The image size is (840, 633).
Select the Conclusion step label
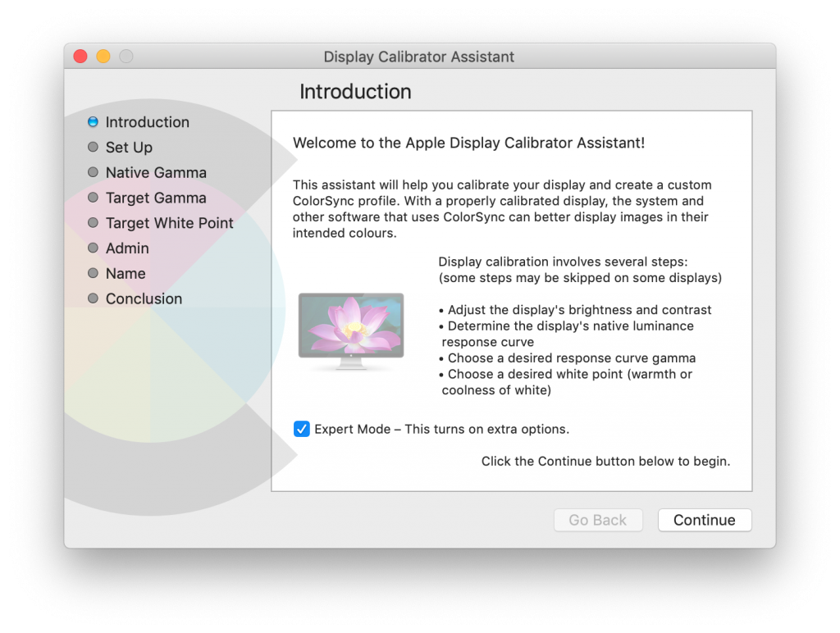(x=144, y=299)
